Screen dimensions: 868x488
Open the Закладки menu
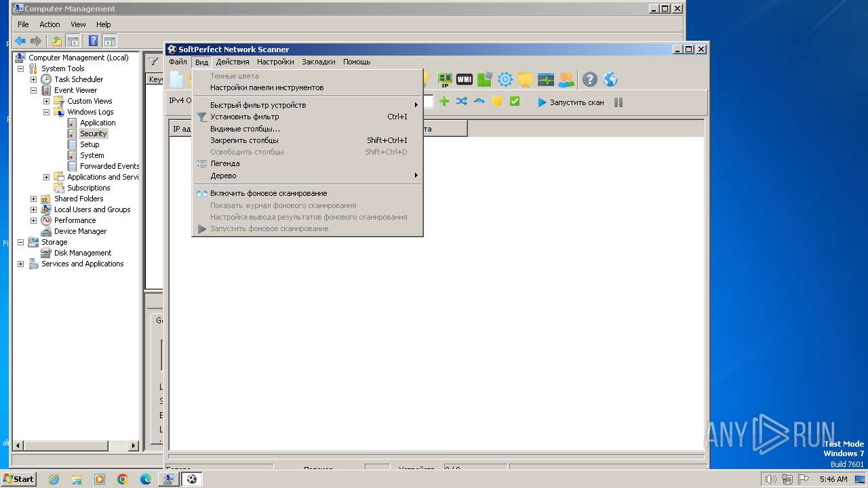319,62
